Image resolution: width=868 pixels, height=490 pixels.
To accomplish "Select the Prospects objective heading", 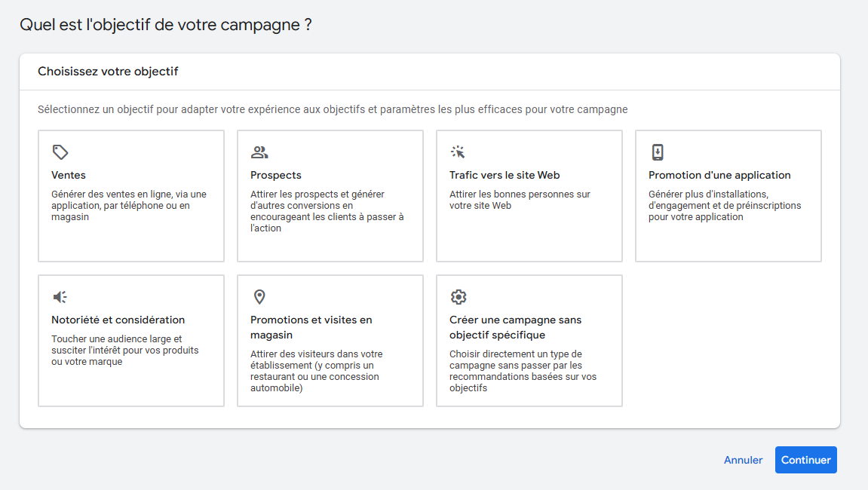I will tap(276, 175).
